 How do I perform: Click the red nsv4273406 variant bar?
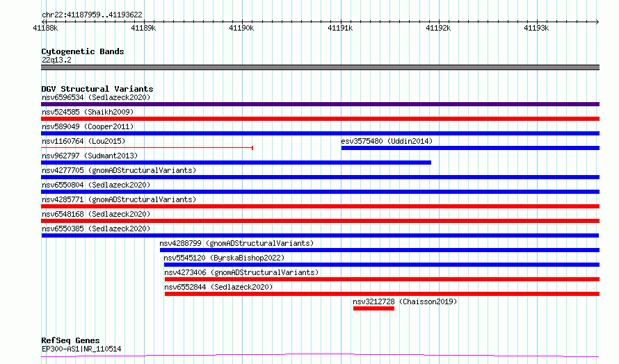[x=382, y=279]
